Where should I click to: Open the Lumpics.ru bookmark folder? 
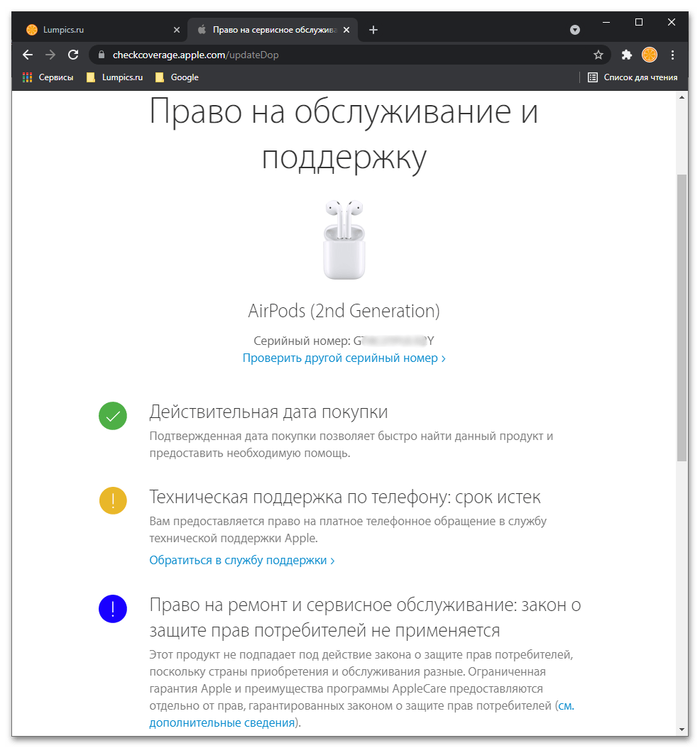click(114, 77)
